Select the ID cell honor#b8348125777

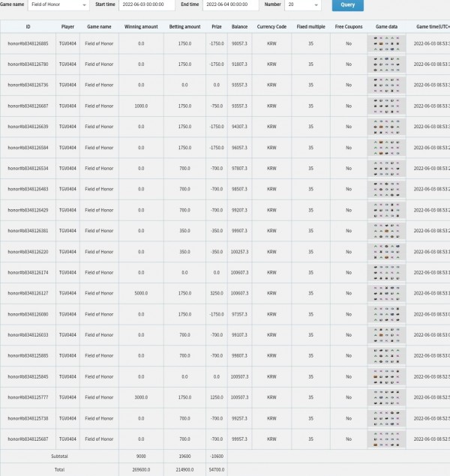click(28, 397)
